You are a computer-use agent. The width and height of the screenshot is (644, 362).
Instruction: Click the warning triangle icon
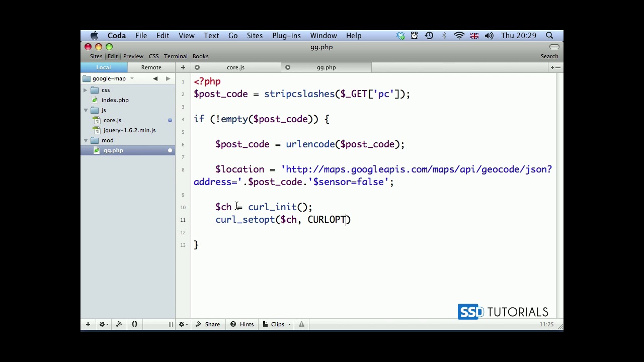(x=301, y=324)
